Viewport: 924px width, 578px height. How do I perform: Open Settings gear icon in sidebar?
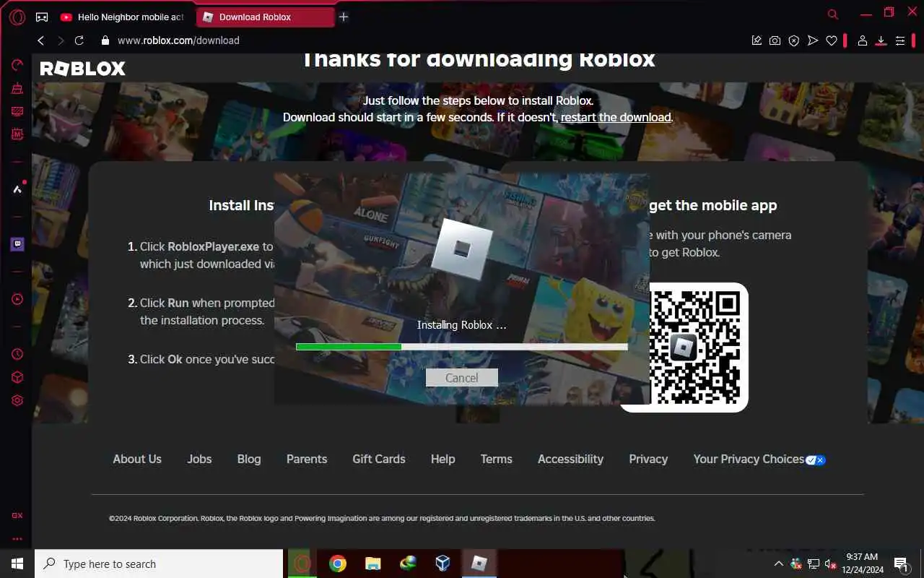(x=17, y=400)
